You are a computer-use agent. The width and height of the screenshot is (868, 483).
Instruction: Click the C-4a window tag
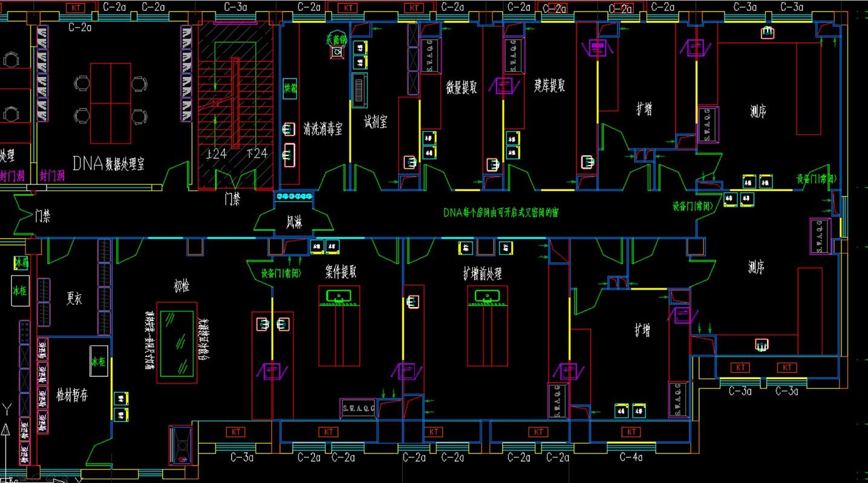631,458
